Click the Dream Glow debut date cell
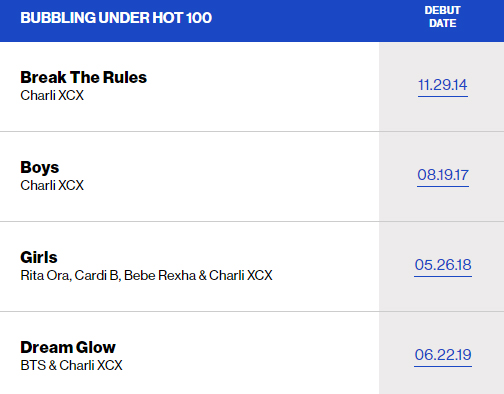This screenshot has width=504, height=394. 441,353
